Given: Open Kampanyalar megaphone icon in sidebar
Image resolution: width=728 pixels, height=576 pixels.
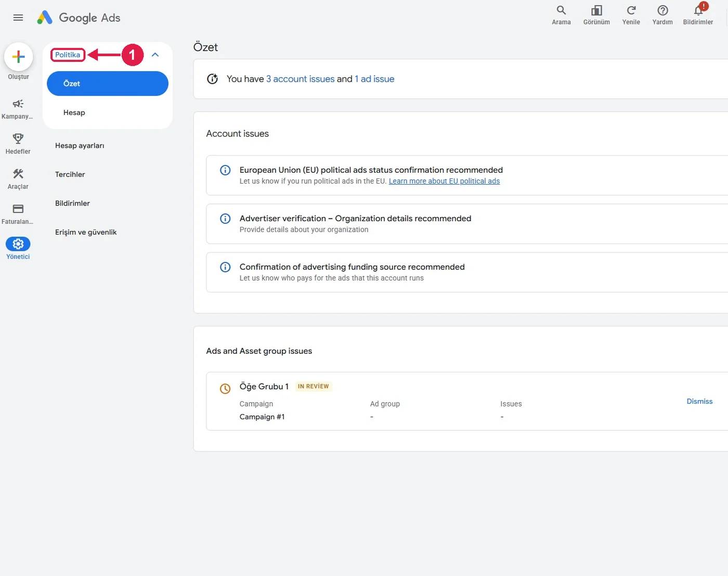Looking at the screenshot, I should 18,104.
